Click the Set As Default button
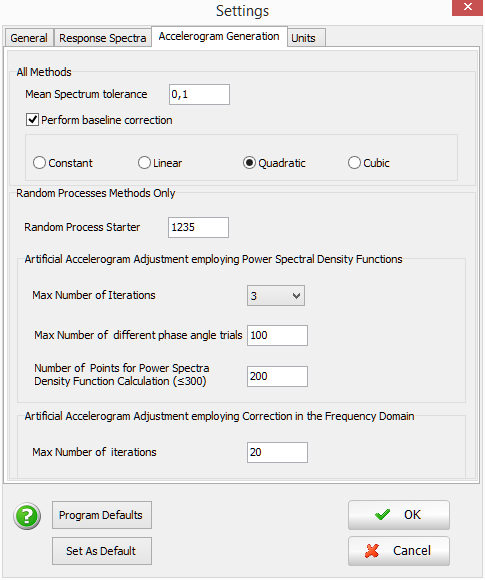The image size is (485, 580). coord(102,551)
